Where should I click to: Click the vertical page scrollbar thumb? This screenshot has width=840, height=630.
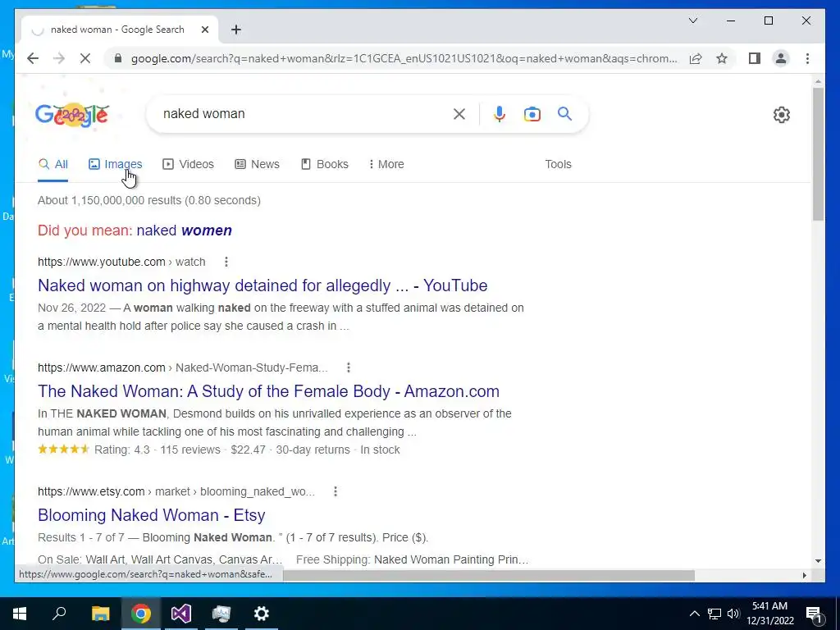pos(818,154)
